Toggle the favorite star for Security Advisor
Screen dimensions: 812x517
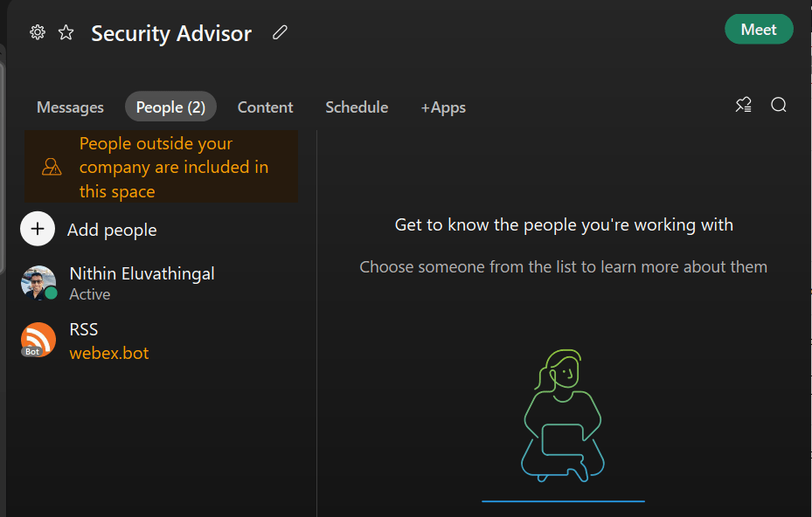point(66,32)
